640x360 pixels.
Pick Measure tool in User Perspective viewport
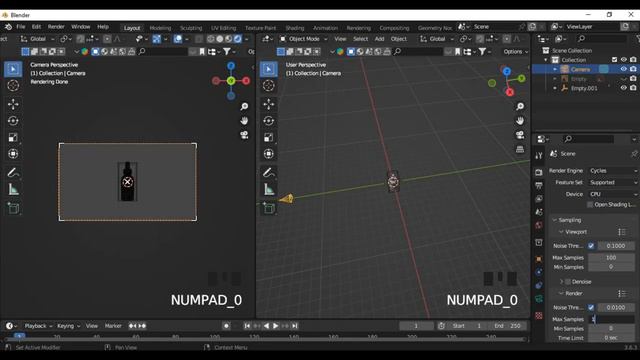click(x=269, y=189)
